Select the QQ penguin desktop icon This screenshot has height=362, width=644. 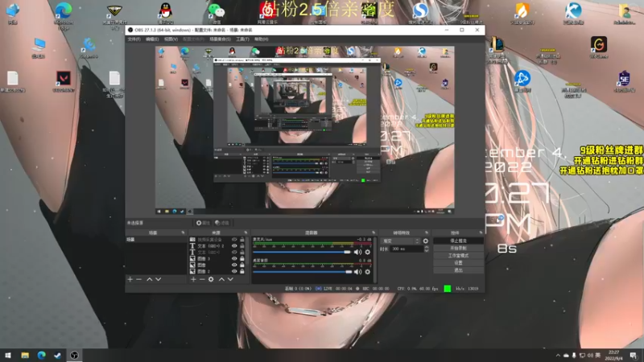(x=165, y=13)
